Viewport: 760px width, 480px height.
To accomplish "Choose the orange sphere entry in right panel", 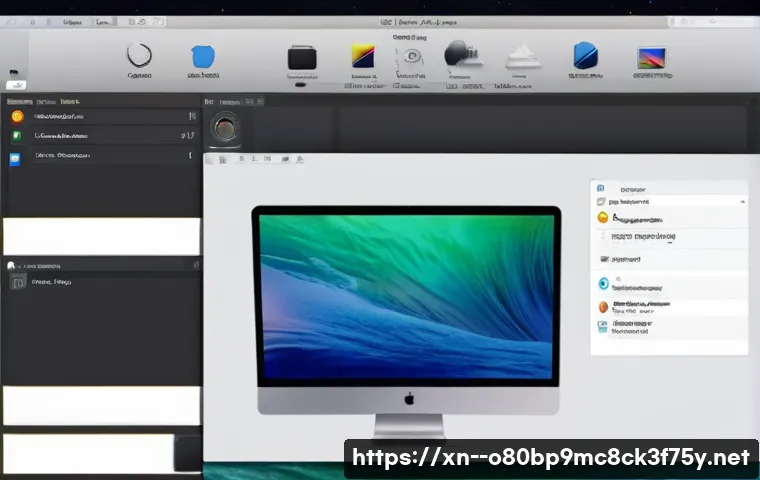I will tap(603, 307).
